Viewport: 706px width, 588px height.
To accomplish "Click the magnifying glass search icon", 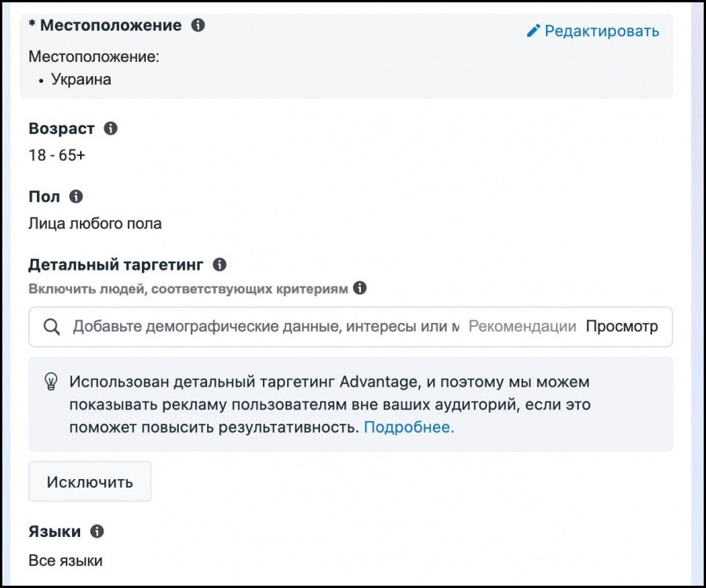I will [x=52, y=327].
